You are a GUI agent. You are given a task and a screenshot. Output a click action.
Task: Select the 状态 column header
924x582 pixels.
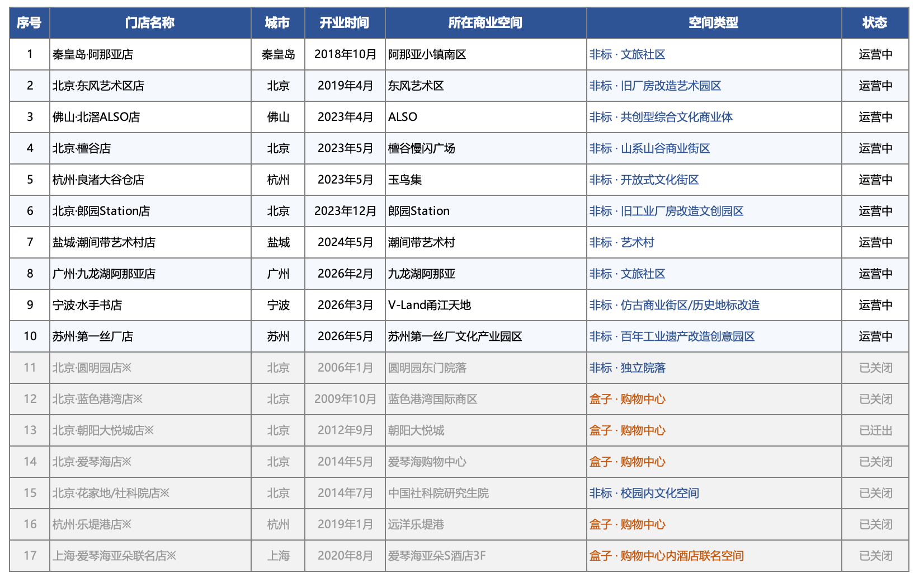[x=875, y=23]
